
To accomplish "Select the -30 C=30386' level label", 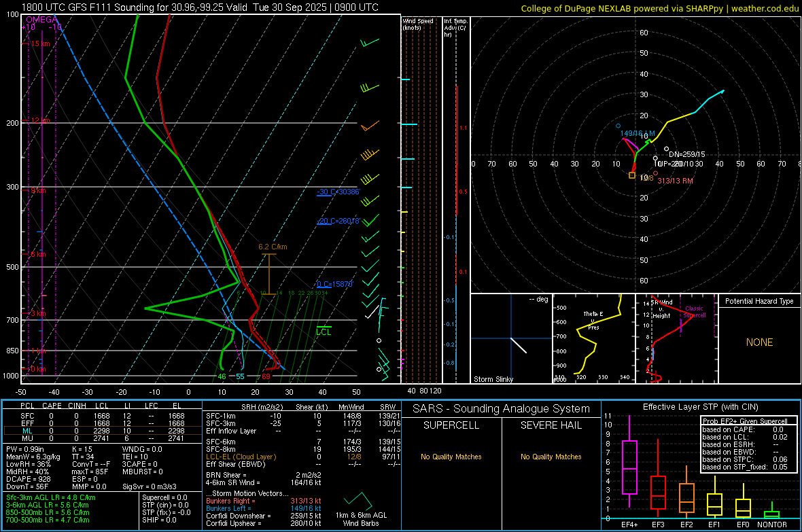I will pyautogui.click(x=338, y=192).
